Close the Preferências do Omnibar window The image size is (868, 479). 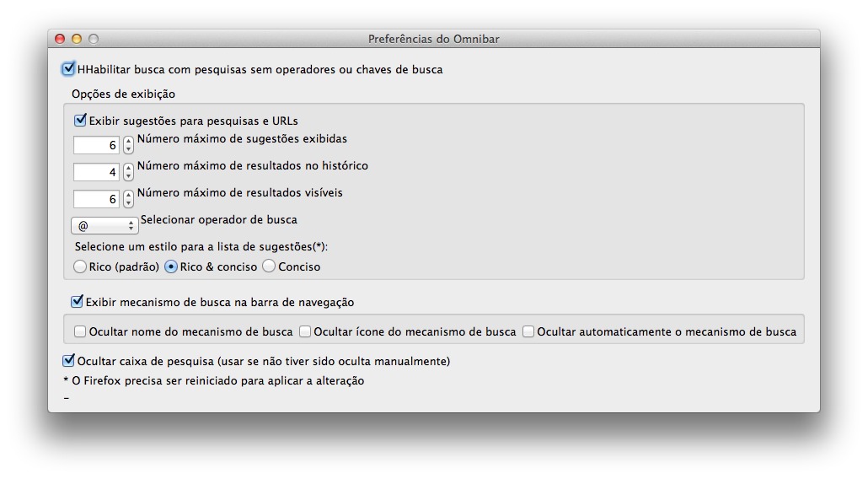point(60,39)
